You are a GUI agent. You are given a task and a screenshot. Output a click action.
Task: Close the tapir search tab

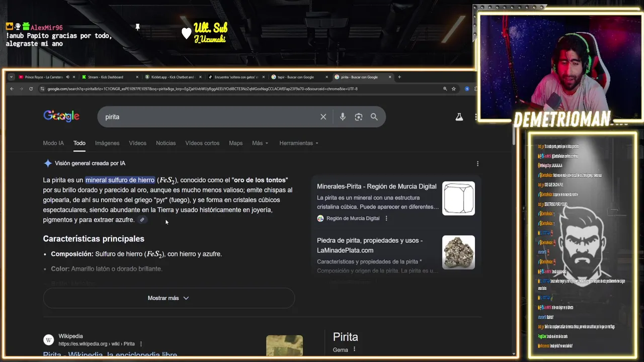click(x=327, y=77)
